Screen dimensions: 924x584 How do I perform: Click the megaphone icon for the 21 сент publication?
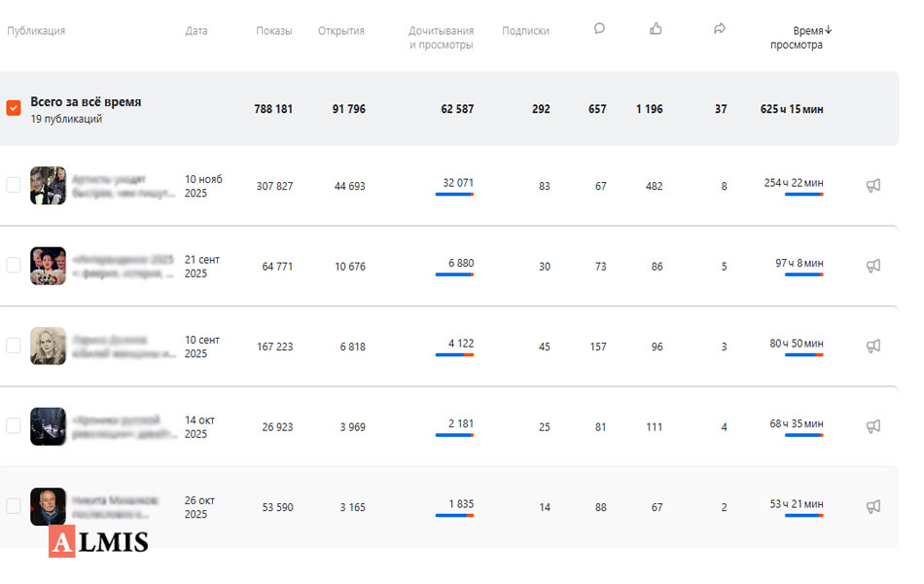point(872,266)
